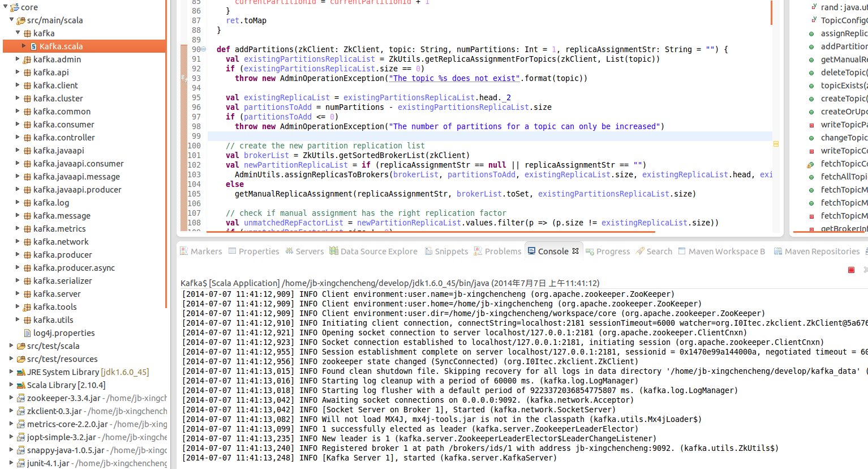Expand the src/test/scala folder
Viewport: 868px width, 469px height.
(11, 346)
